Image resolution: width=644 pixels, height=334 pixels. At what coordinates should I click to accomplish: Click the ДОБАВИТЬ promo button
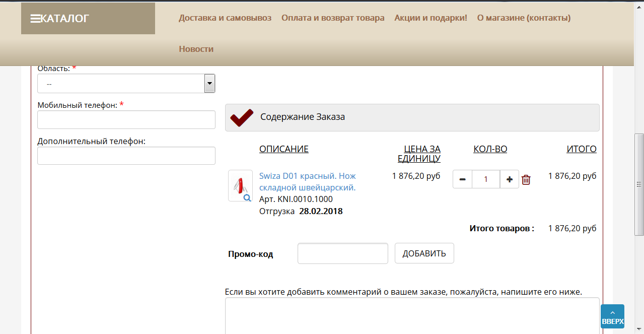tap(424, 253)
